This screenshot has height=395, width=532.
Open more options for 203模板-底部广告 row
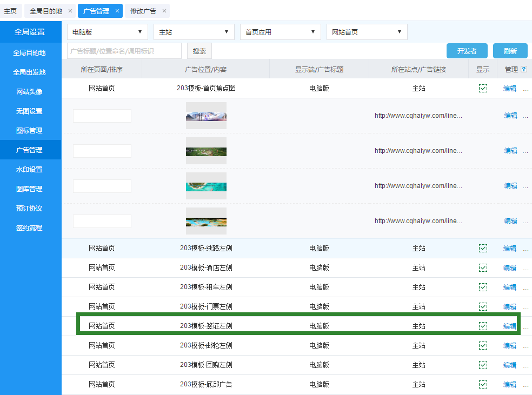(x=526, y=385)
